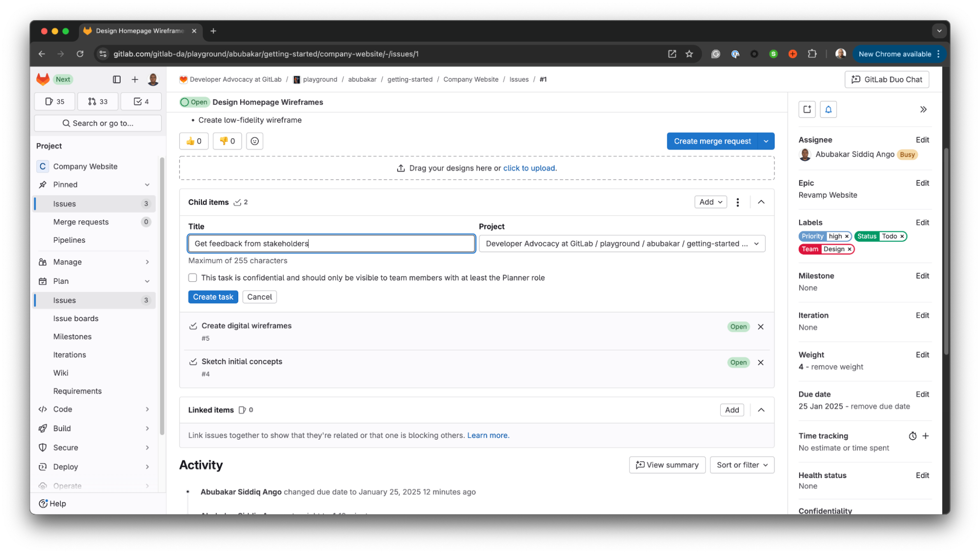980x554 pixels.
Task: Collapse the Linked items section
Action: tap(760, 409)
